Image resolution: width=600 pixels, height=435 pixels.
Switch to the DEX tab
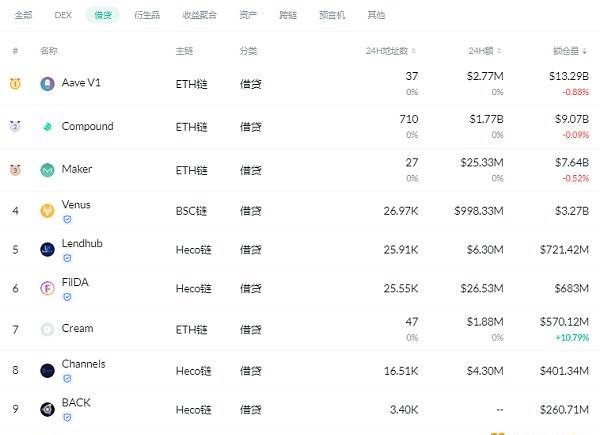(63, 15)
